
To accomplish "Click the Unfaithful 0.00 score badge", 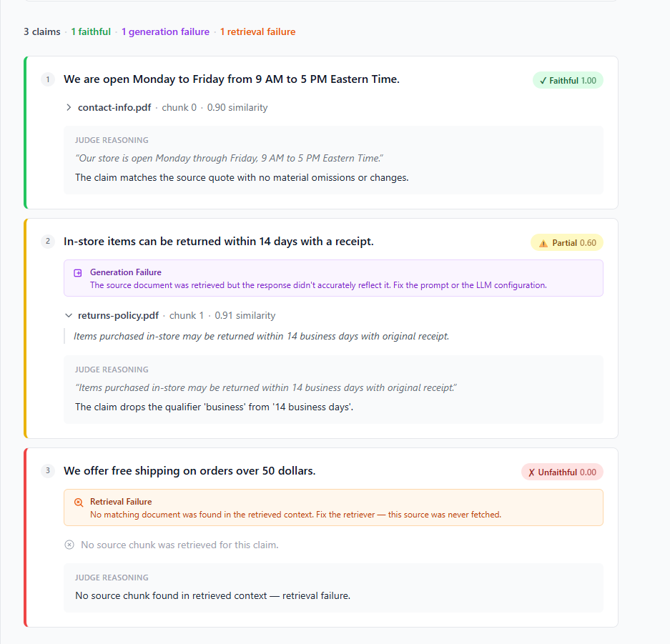I will [x=562, y=472].
